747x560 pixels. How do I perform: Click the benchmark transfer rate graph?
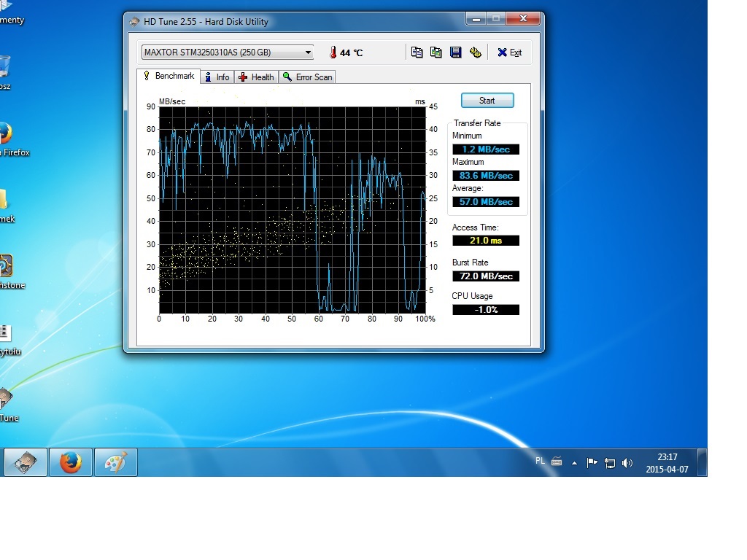tap(292, 210)
